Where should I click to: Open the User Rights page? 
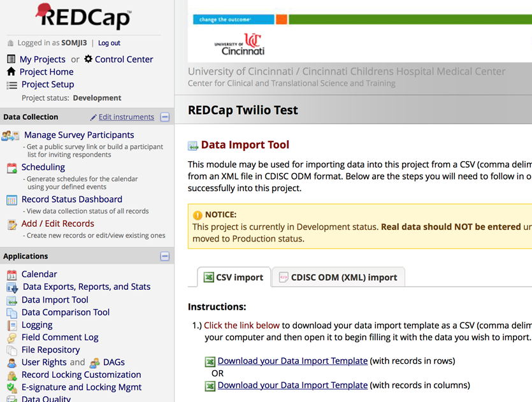point(44,363)
